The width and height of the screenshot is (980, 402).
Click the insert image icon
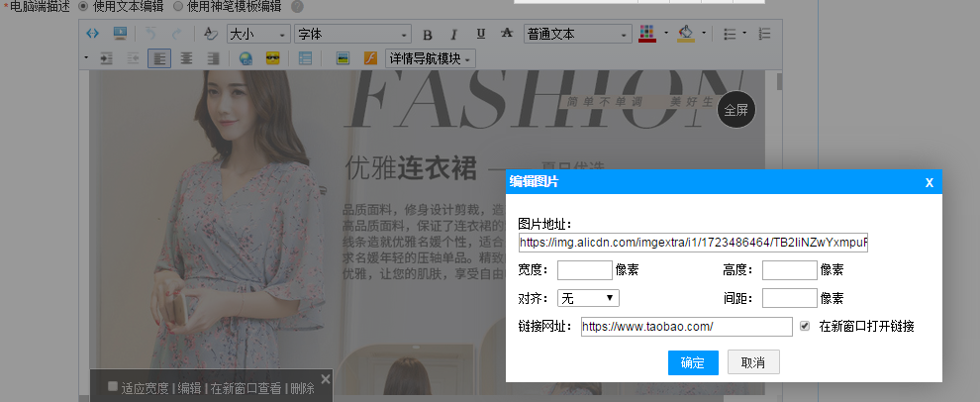(x=343, y=58)
